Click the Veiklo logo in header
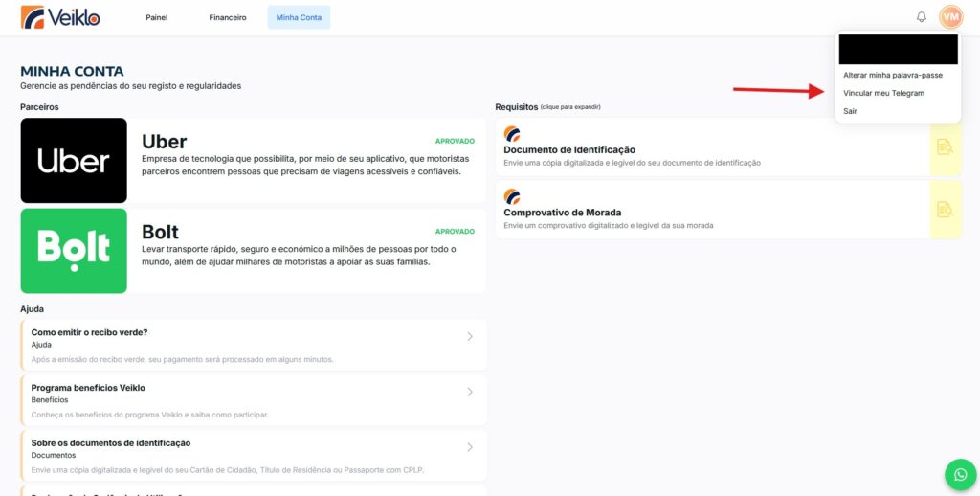The image size is (980, 496). [60, 17]
